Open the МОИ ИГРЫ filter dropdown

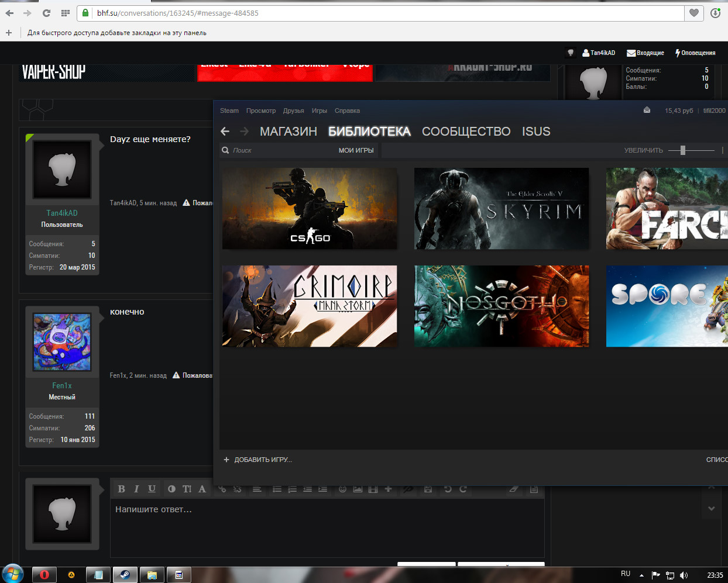click(x=356, y=150)
